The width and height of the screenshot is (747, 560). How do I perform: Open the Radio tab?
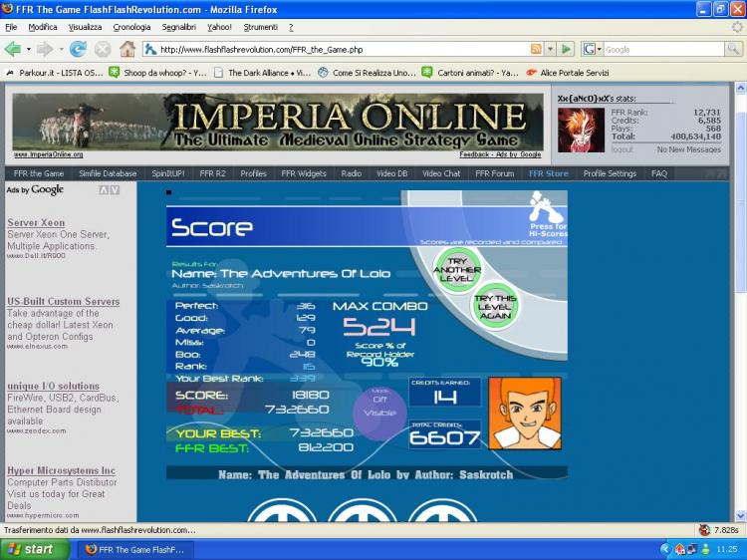click(x=352, y=173)
